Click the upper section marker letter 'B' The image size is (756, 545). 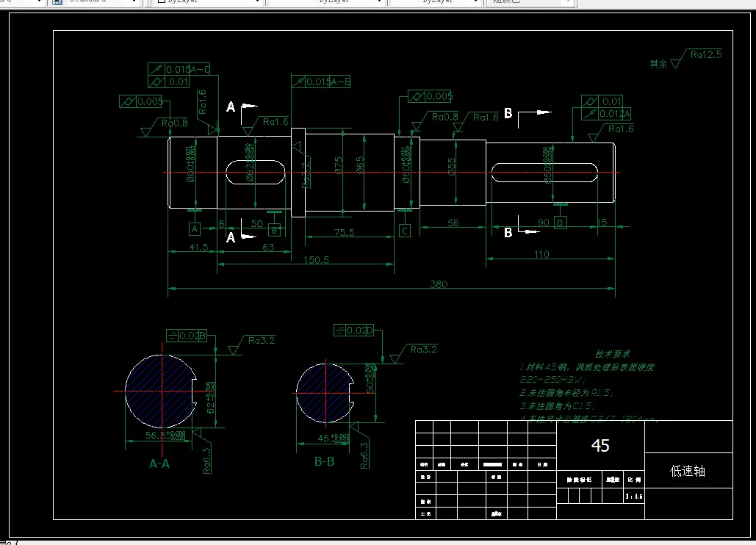tap(508, 113)
